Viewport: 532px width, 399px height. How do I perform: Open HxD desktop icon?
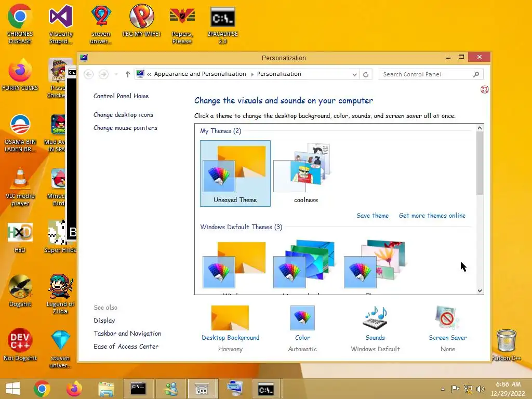tap(20, 237)
